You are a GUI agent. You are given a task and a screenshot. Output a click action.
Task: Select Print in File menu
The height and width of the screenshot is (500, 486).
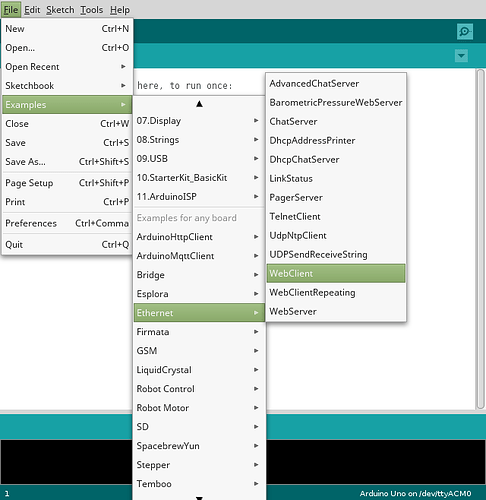point(67,202)
